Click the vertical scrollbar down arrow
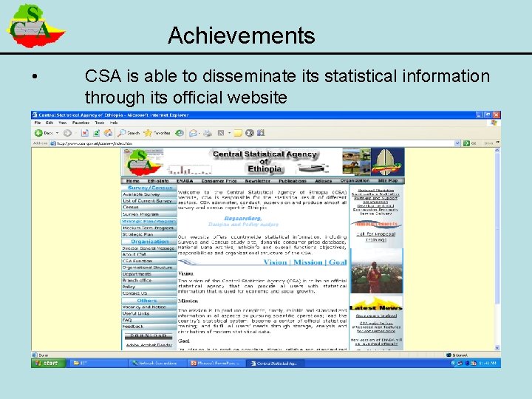The width and height of the screenshot is (532, 399). 497,347
